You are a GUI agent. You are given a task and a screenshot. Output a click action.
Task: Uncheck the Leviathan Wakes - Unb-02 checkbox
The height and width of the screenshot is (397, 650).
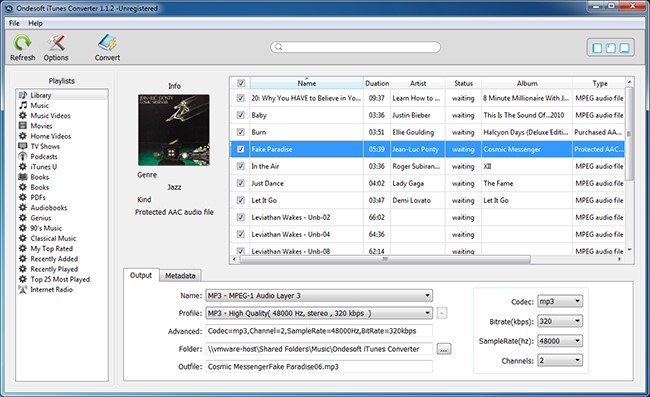pos(240,217)
